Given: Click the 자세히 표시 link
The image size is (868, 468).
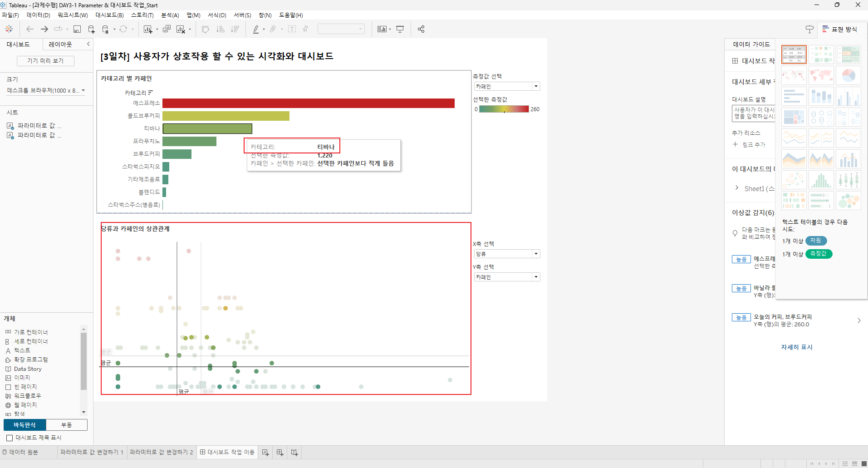Looking at the screenshot, I should click(796, 347).
